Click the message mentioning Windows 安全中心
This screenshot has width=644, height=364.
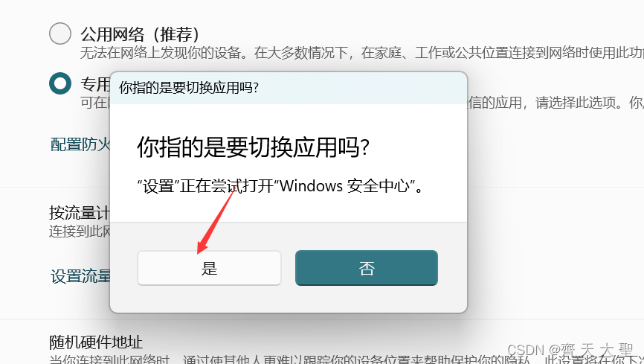280,186
